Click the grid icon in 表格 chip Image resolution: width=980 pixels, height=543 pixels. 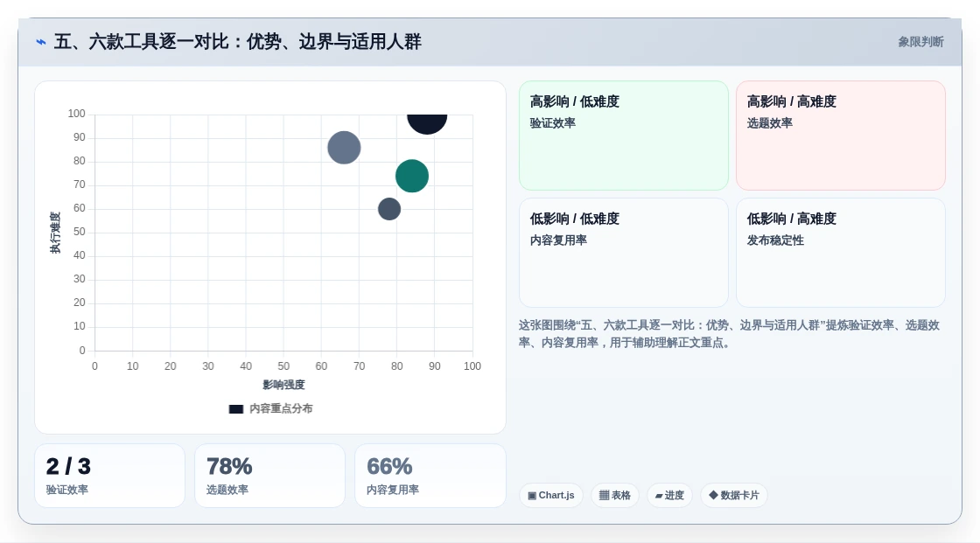tap(605, 496)
